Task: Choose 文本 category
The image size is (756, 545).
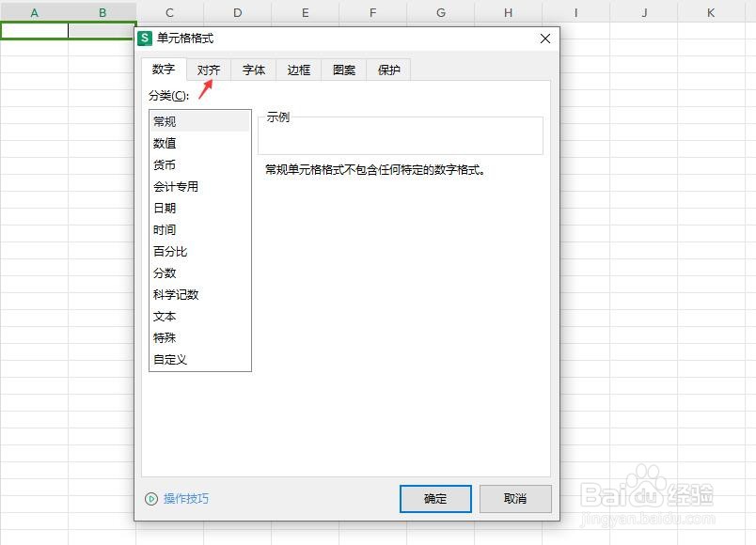Action: tap(200, 316)
